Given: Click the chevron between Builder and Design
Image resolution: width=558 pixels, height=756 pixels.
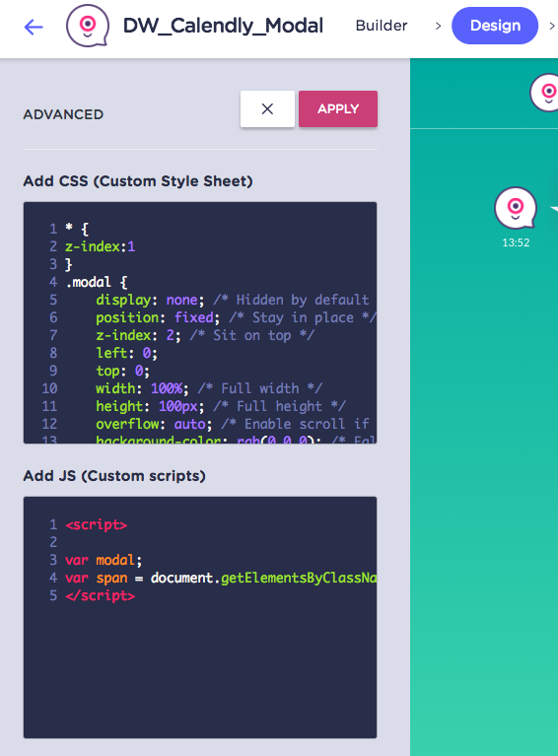Looking at the screenshot, I should (x=438, y=26).
